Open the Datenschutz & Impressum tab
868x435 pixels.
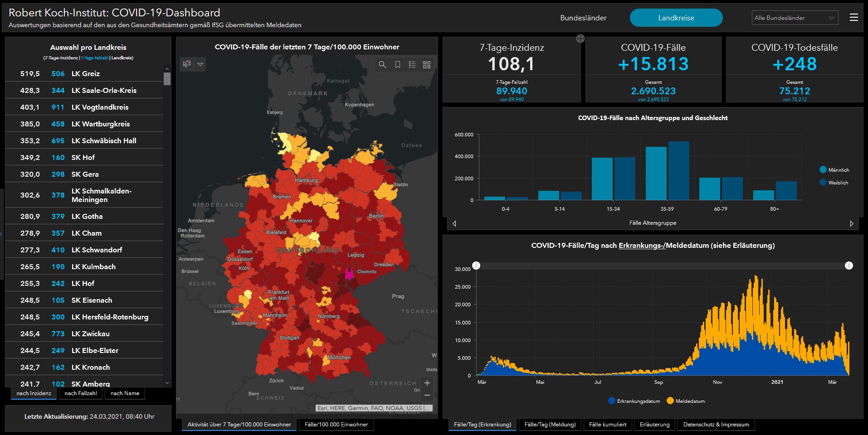click(716, 425)
